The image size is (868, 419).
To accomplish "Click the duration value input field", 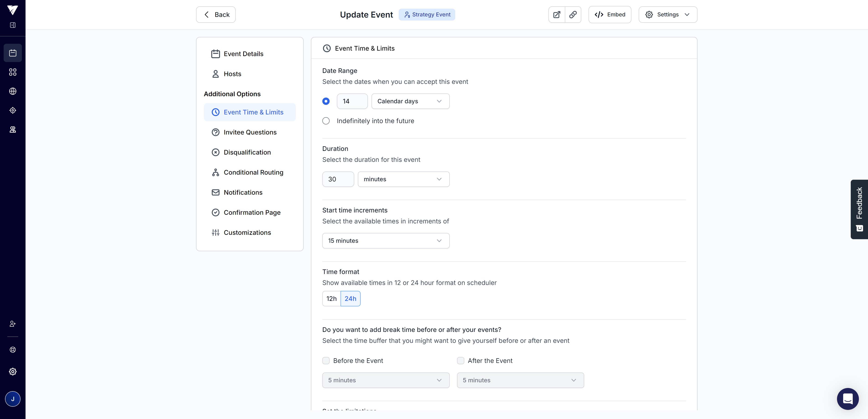I will click(x=338, y=179).
